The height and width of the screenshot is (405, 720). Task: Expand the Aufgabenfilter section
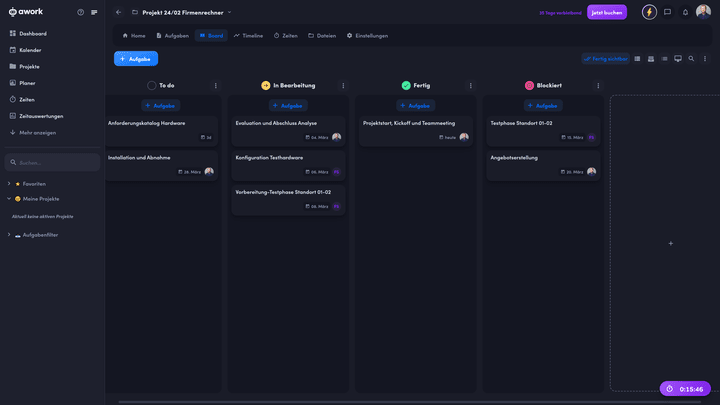[x=9, y=235]
